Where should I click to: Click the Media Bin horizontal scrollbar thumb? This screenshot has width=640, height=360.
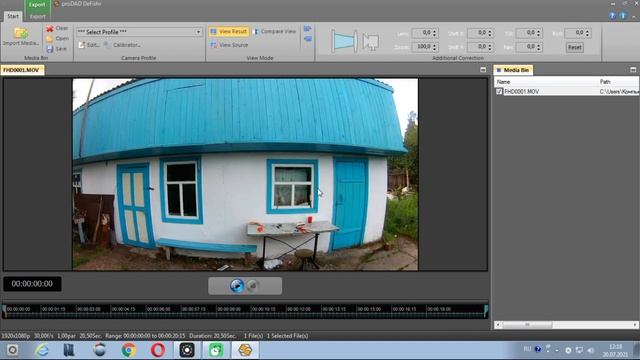527,325
